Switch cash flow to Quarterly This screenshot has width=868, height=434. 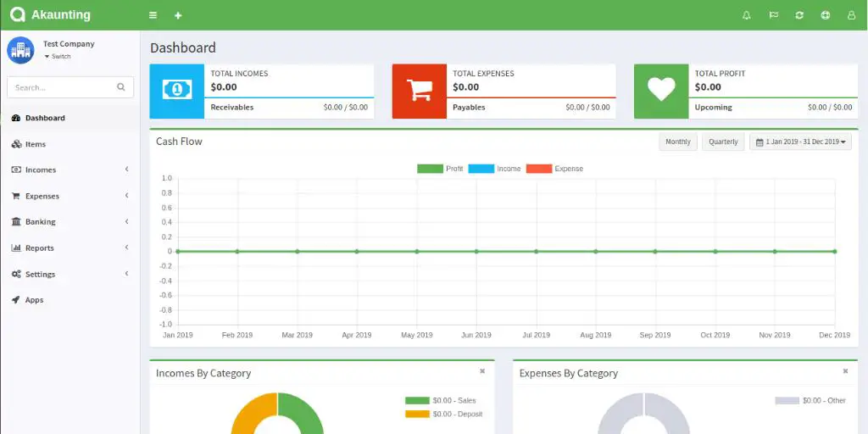723,142
